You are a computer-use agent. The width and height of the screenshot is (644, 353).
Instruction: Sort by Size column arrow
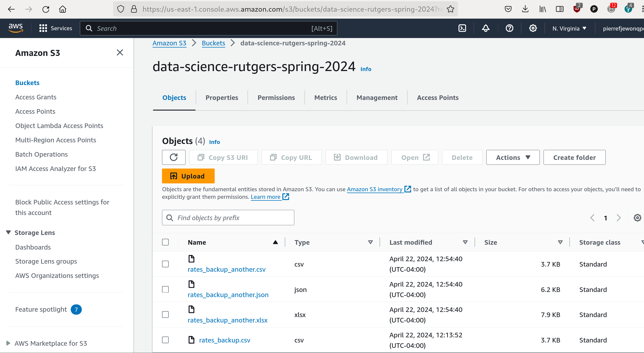[x=560, y=242]
